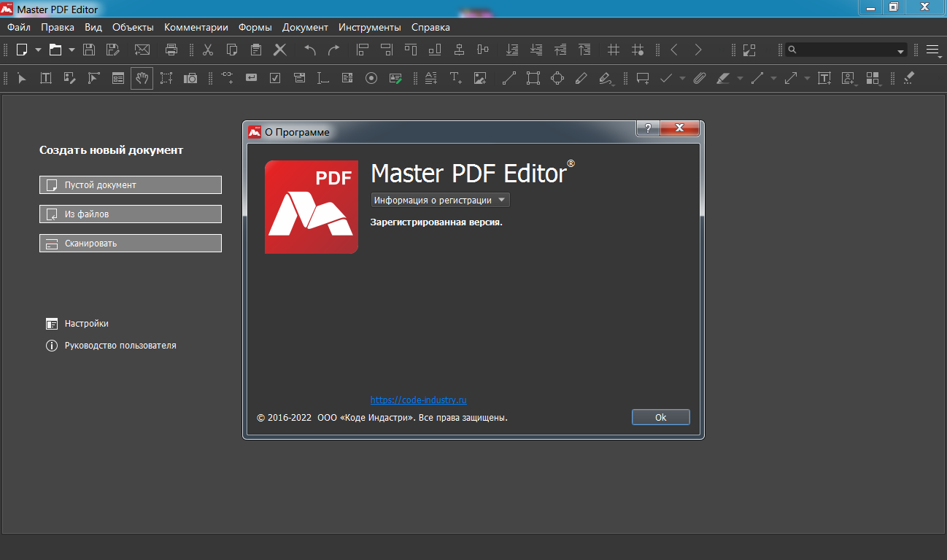Click the snap to grid icon

click(638, 50)
